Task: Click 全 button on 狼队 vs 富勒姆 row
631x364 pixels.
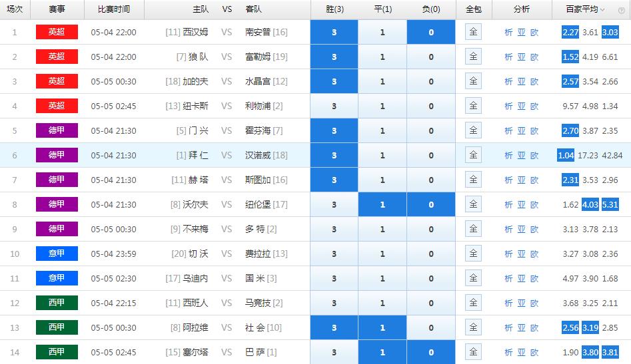Action: tap(473, 57)
